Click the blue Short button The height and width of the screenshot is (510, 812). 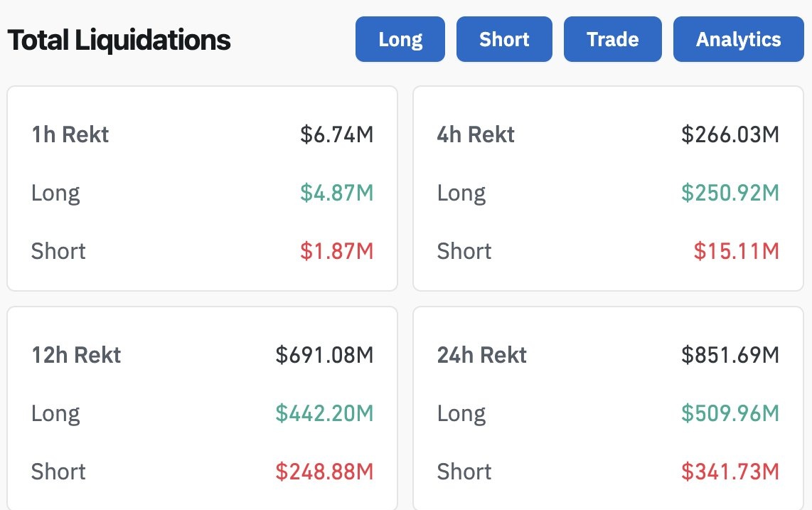pos(504,39)
